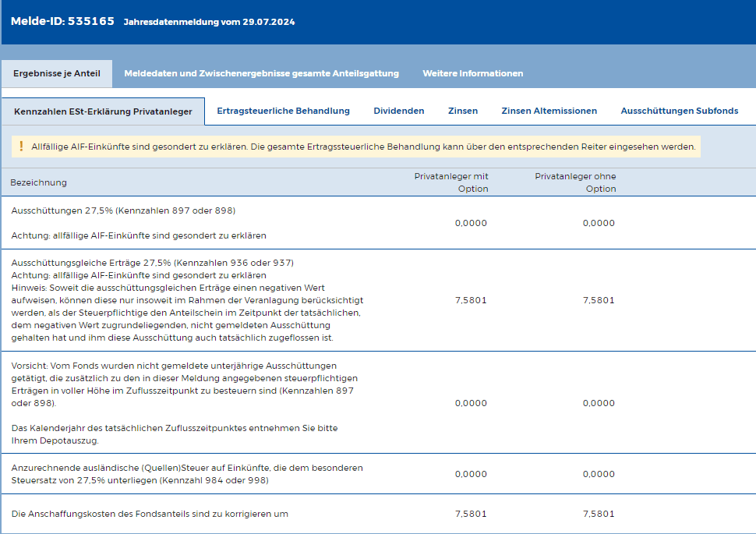Click the Jahresdatenmeldung vom 29.07.2024 text
Viewport: 756px width, 534px height.
point(209,22)
